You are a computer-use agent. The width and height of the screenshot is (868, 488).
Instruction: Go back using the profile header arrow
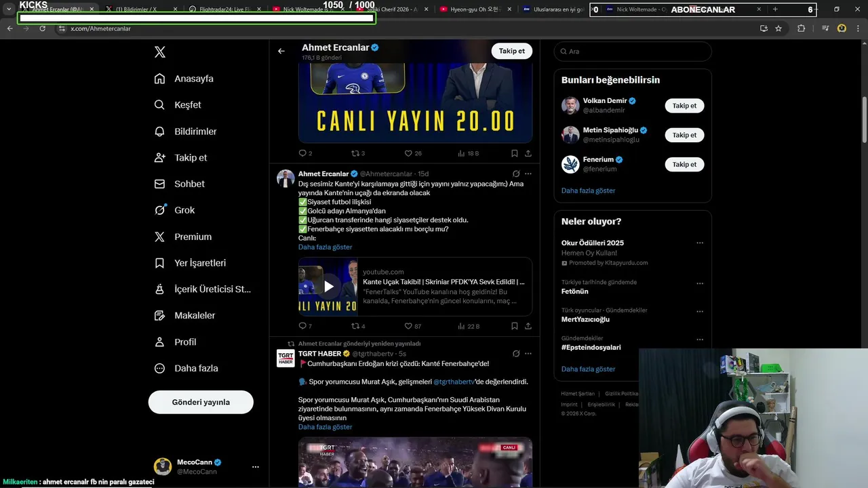[x=281, y=51]
